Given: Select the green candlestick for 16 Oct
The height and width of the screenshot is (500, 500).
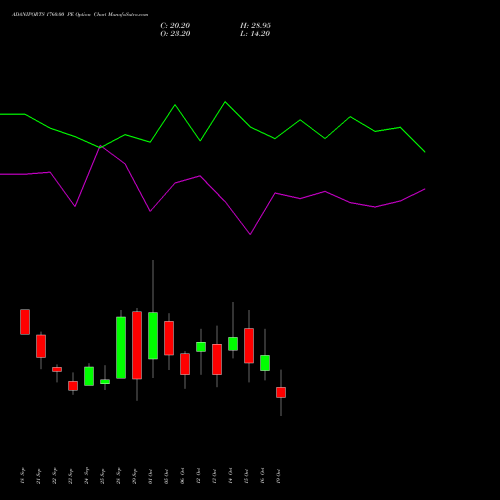Looking at the screenshot, I should pyautogui.click(x=265, y=363).
